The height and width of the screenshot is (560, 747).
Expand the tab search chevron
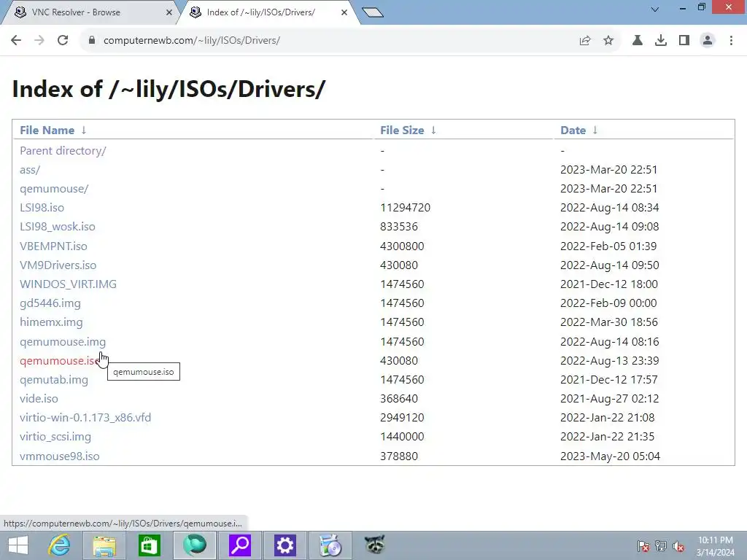[655, 9]
